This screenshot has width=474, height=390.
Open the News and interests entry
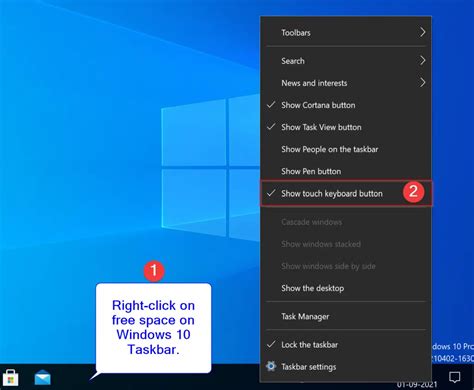click(346, 83)
